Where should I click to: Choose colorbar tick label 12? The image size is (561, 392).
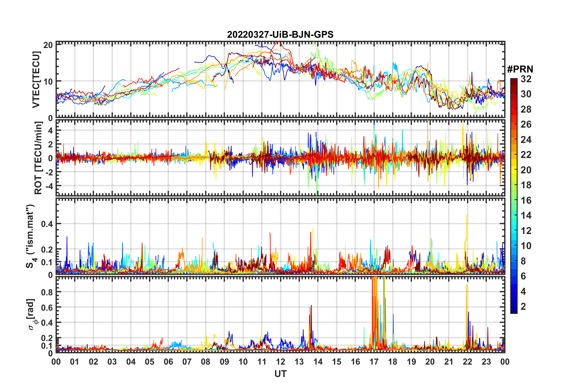[526, 230]
